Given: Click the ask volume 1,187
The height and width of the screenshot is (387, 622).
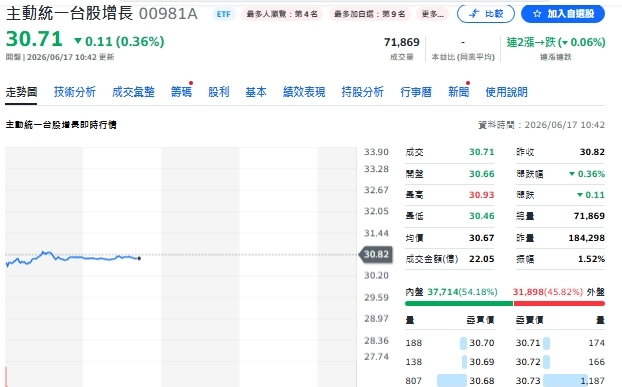Looking at the screenshot, I should pyautogui.click(x=593, y=381).
